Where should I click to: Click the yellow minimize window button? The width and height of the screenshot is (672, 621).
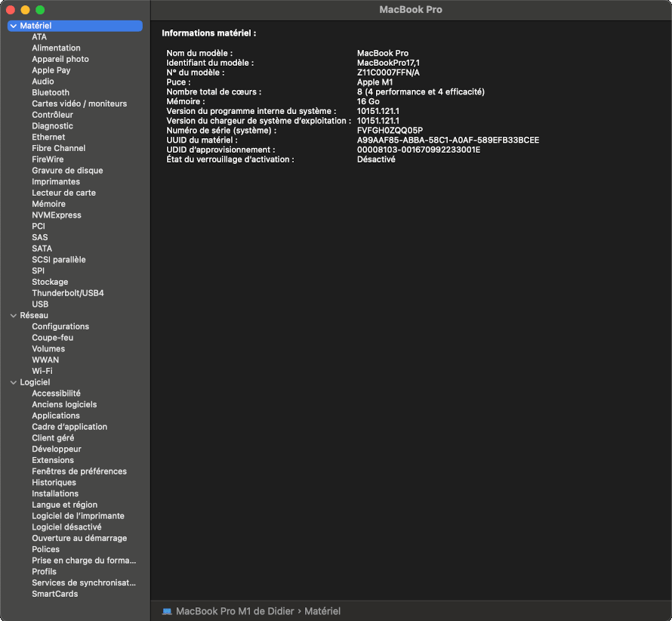pyautogui.click(x=25, y=10)
